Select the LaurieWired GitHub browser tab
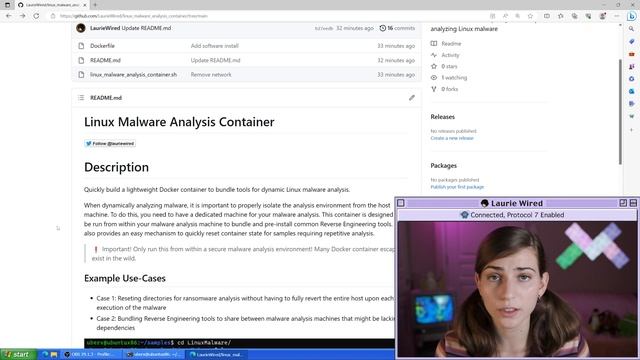640x360 pixels. [52, 5]
